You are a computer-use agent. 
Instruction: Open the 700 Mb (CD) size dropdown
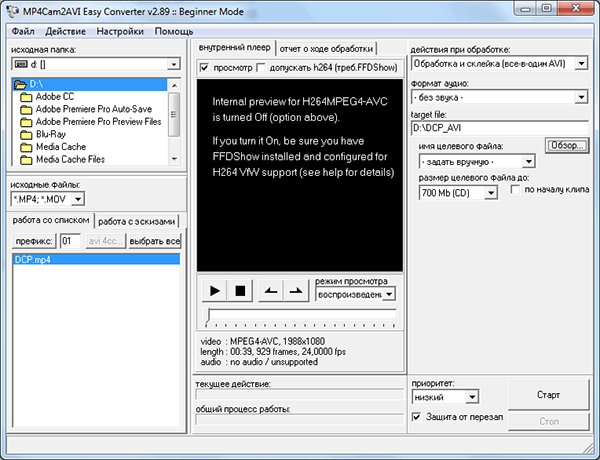point(491,193)
